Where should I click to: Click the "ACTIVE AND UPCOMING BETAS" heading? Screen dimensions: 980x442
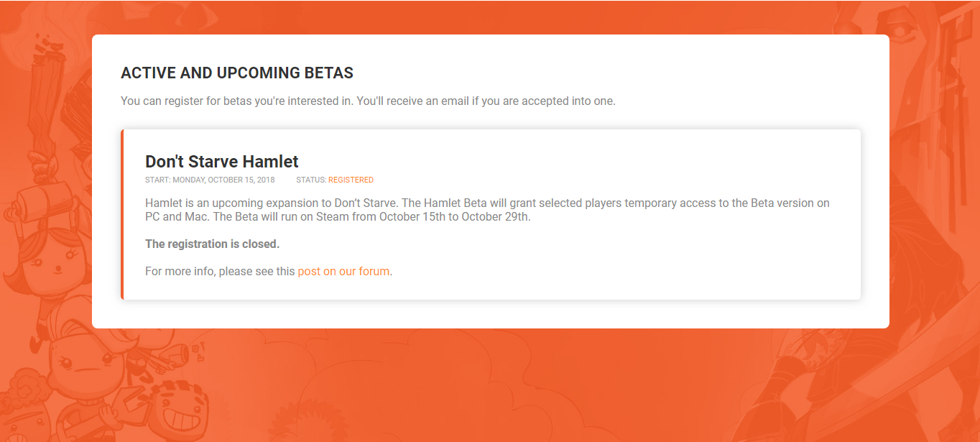coord(236,73)
